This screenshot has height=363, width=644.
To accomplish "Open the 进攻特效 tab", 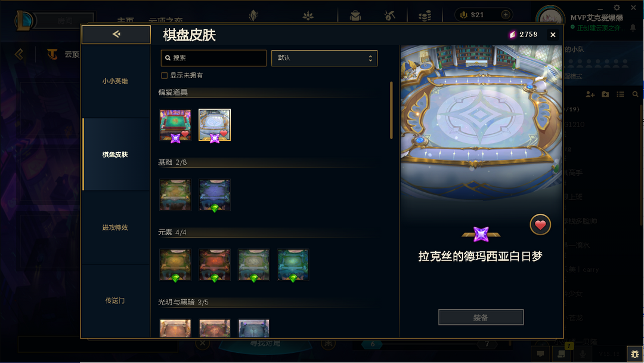I will pyautogui.click(x=116, y=227).
